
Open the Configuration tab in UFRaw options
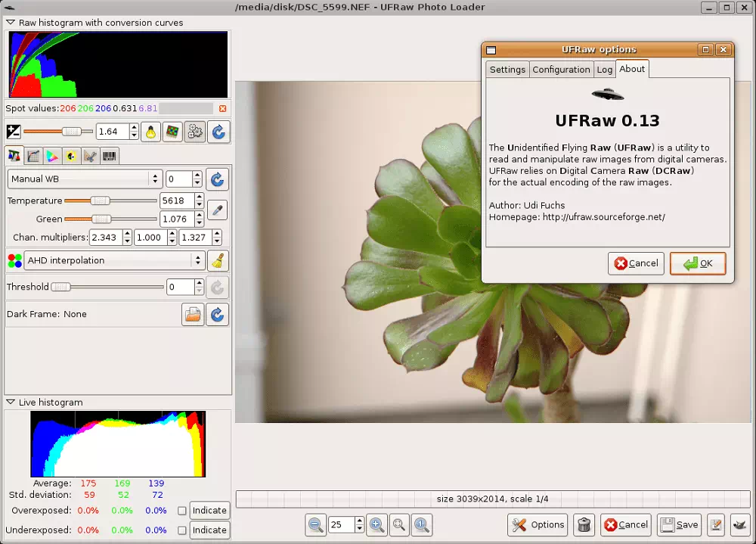point(561,70)
